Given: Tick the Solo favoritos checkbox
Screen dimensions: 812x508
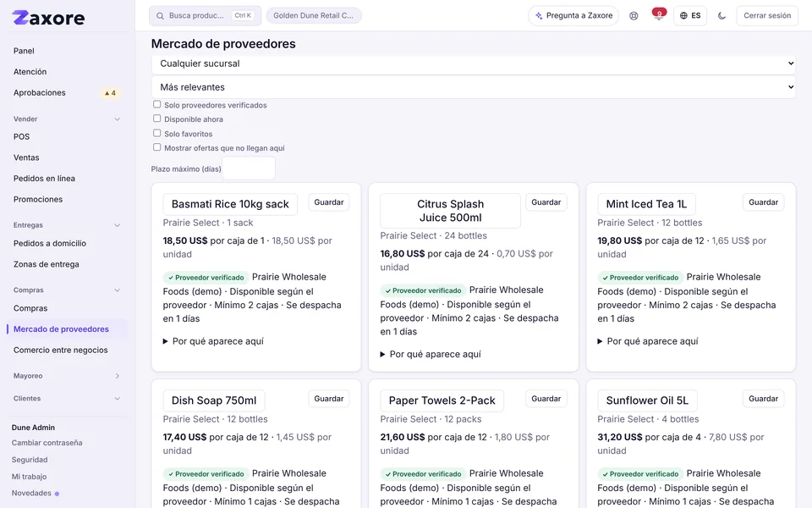Looking at the screenshot, I should [x=157, y=133].
